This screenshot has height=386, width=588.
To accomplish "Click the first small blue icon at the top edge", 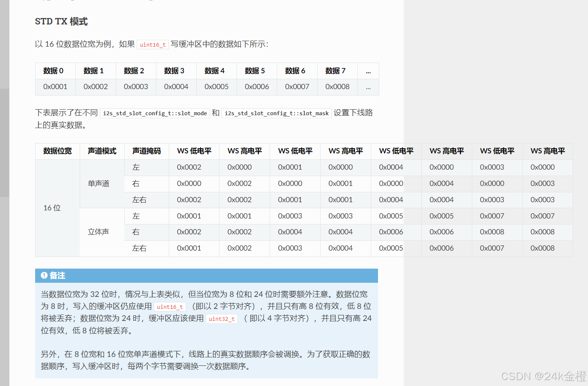I will point(43,1).
